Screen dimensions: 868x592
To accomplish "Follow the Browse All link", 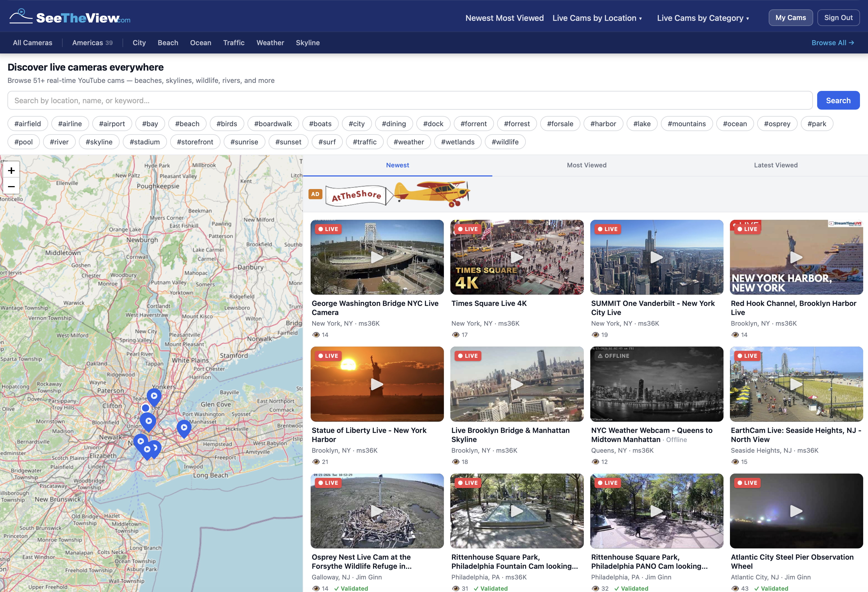I will tap(832, 43).
